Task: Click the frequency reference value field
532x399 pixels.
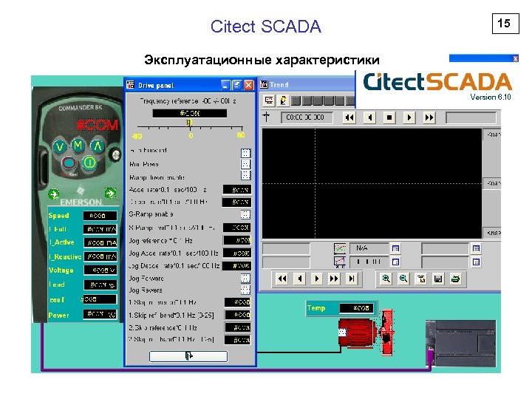Action: tap(190, 113)
